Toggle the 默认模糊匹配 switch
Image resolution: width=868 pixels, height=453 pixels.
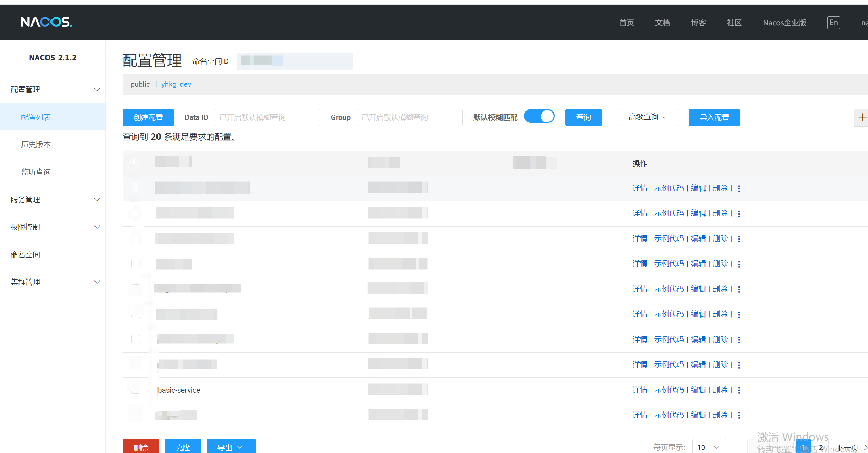click(539, 116)
